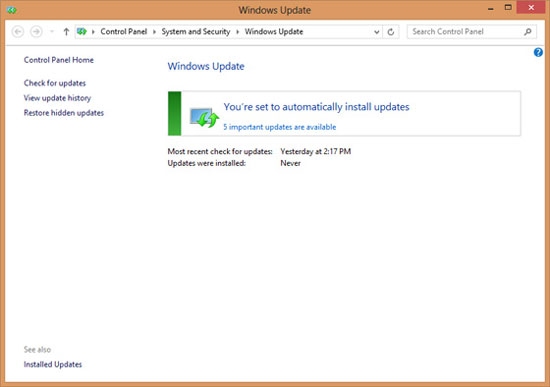The image size is (550, 387).
Task: Open Help with the blue question mark icon
Action: (538, 53)
